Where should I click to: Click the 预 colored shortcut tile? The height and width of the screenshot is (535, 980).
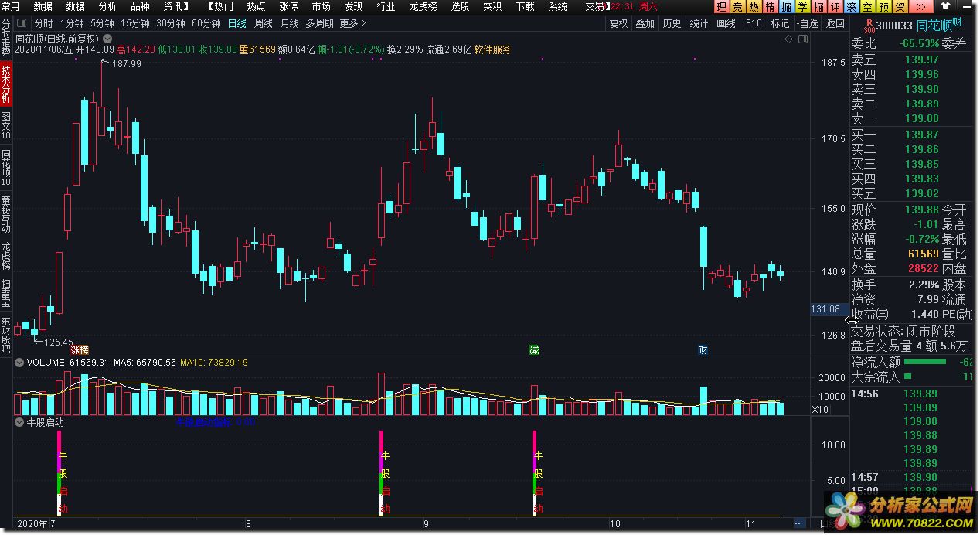click(883, 6)
